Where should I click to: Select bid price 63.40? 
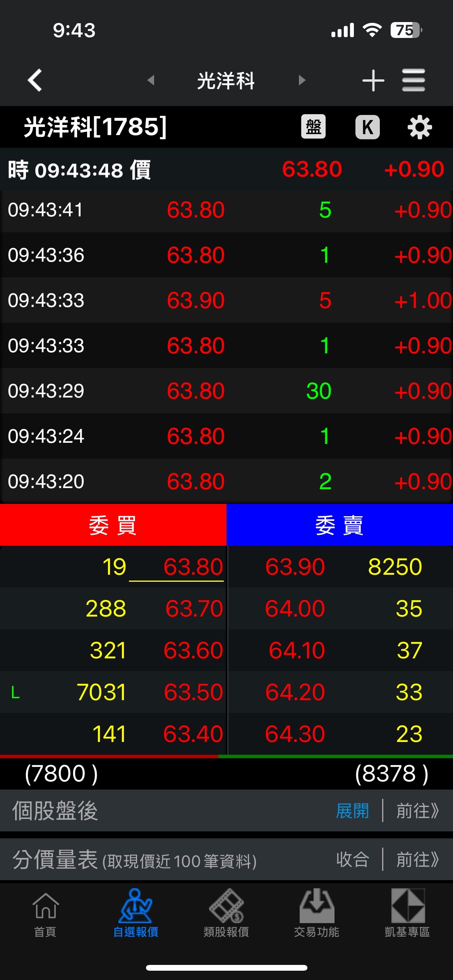click(x=193, y=734)
